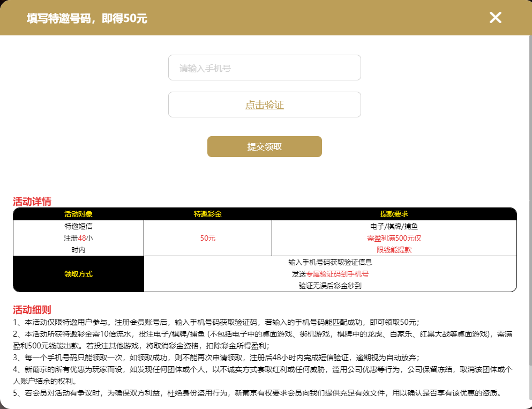
Task: Click the 特邀短信 cell text
Action: point(78,226)
